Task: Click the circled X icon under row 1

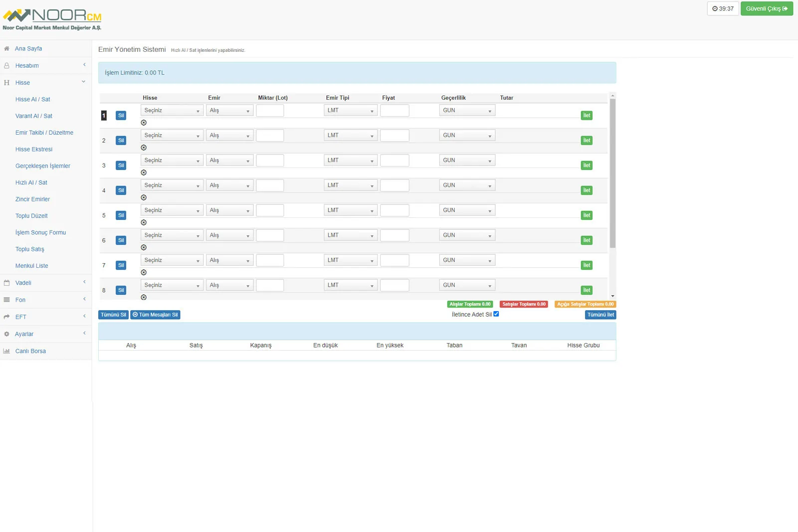Action: (144, 123)
